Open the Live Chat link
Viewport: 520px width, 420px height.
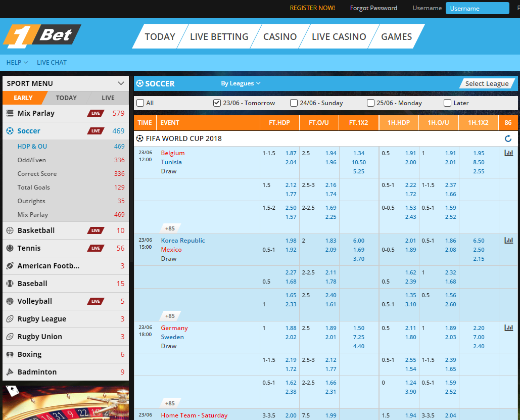pyautogui.click(x=52, y=62)
